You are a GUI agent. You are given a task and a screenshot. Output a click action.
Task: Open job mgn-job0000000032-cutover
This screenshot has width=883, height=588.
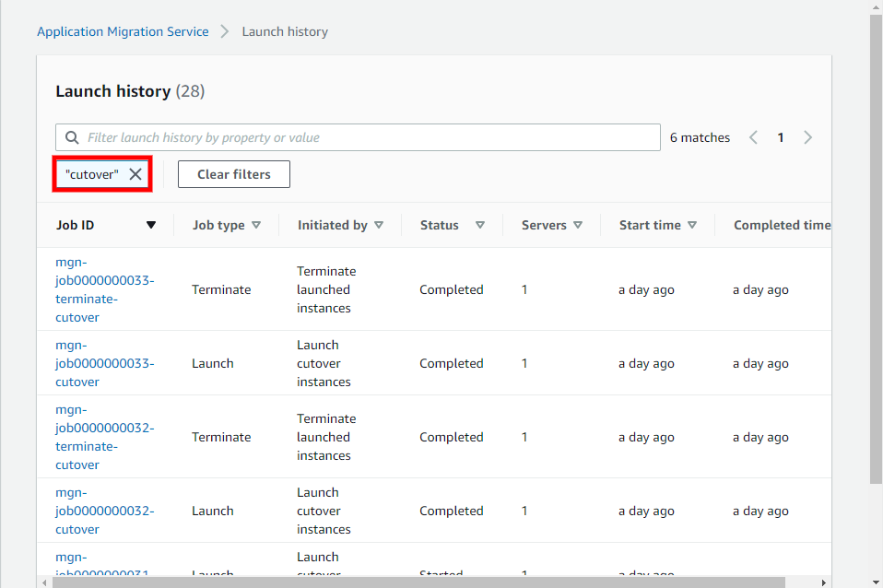[104, 511]
